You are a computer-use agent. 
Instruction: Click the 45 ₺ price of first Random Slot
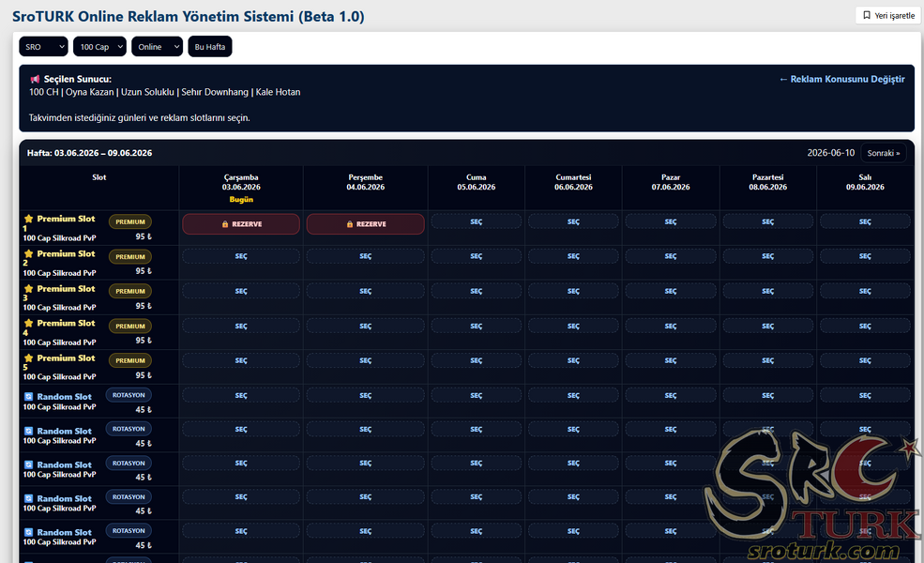pos(144,410)
